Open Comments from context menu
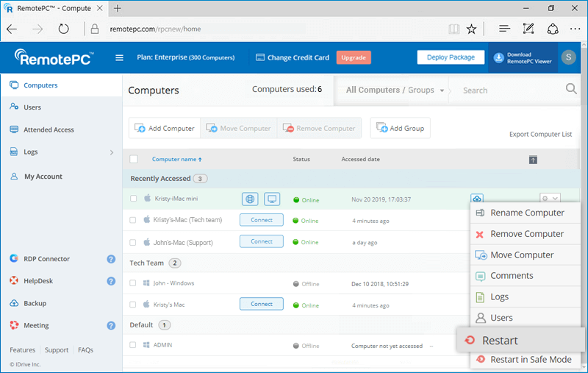This screenshot has width=588, height=373. coord(526,276)
